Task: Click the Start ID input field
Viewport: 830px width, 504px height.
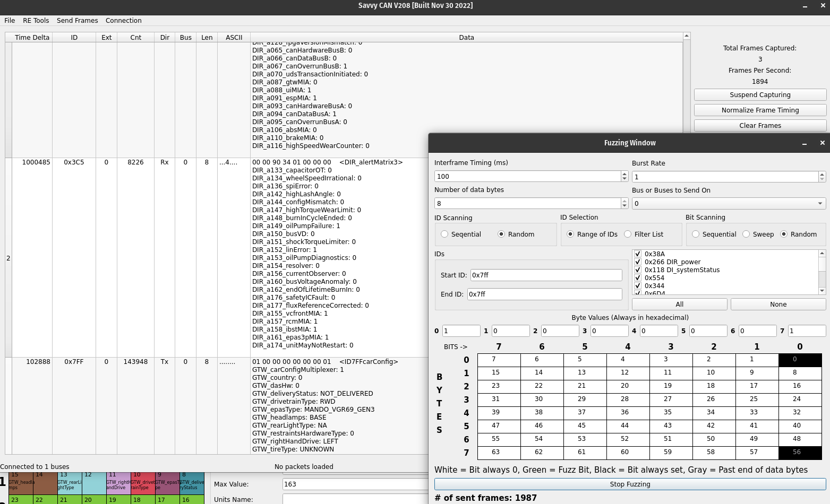Action: click(x=545, y=275)
